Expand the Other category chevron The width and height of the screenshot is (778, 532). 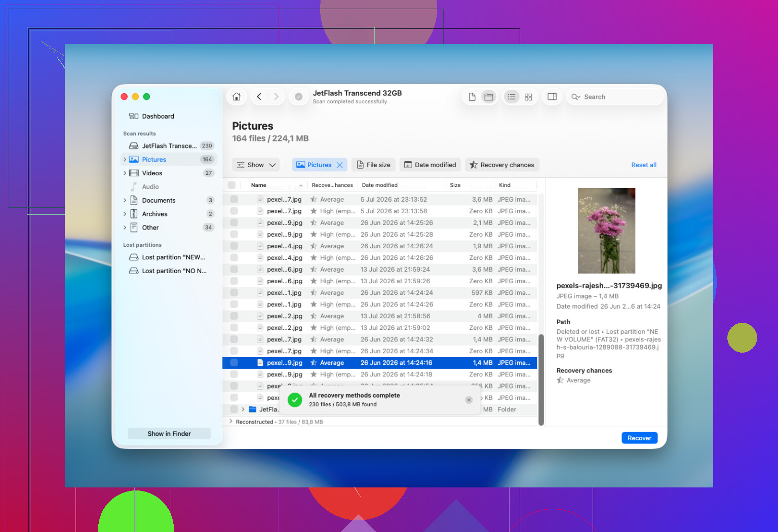pyautogui.click(x=125, y=228)
